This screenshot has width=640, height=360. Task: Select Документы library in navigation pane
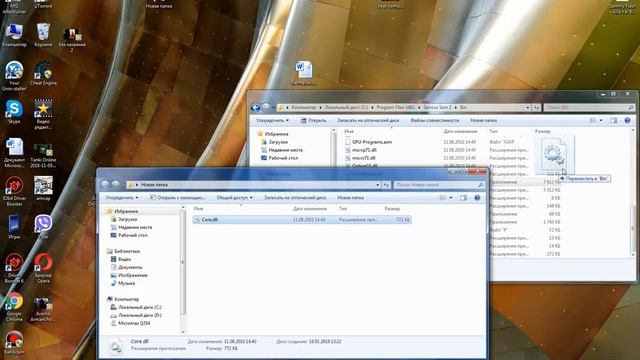coord(127,267)
